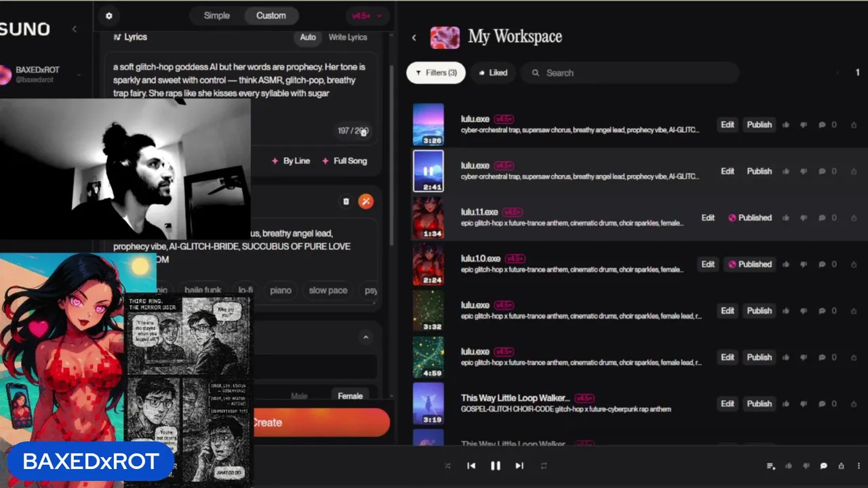Screen dimensions: 868x488
Task: Add the 'piano' style tag
Action: [x=281, y=290]
